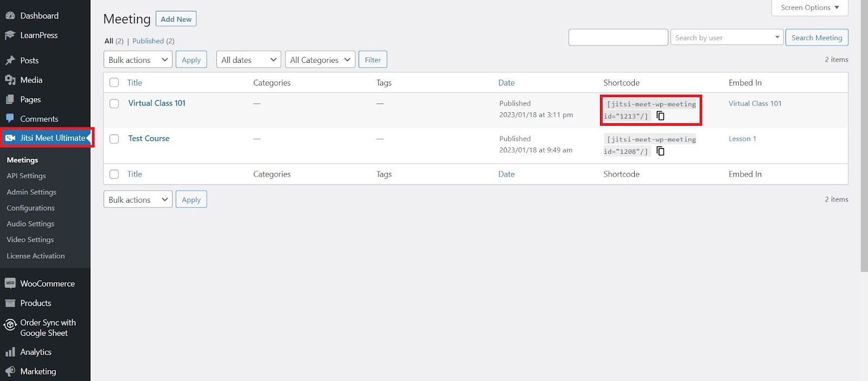Open License Activation submenu
The image size is (868, 381).
[36, 256]
